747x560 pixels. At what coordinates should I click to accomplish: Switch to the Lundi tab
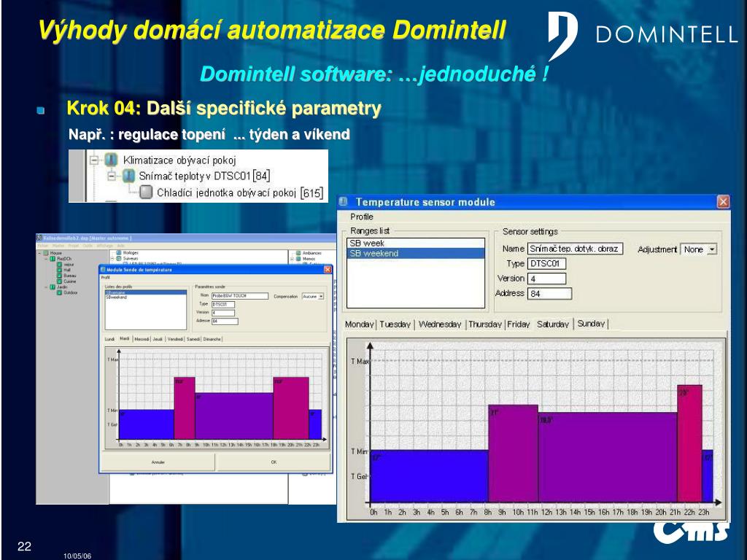(110, 339)
